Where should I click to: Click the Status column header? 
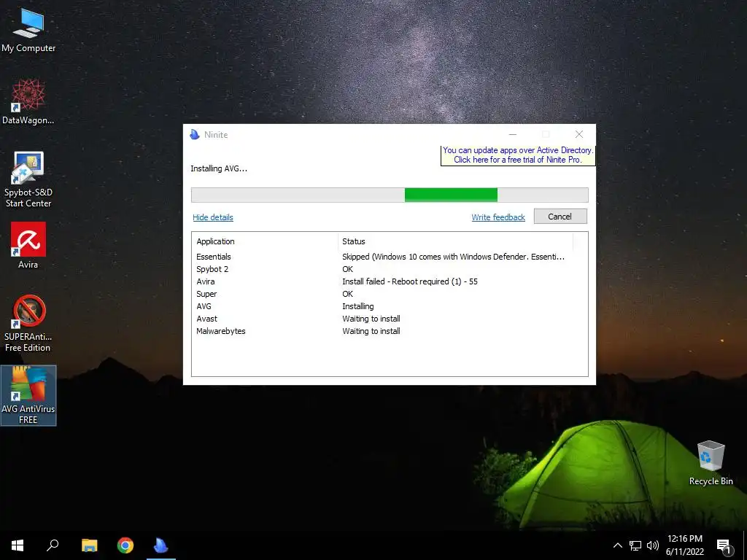(455, 241)
